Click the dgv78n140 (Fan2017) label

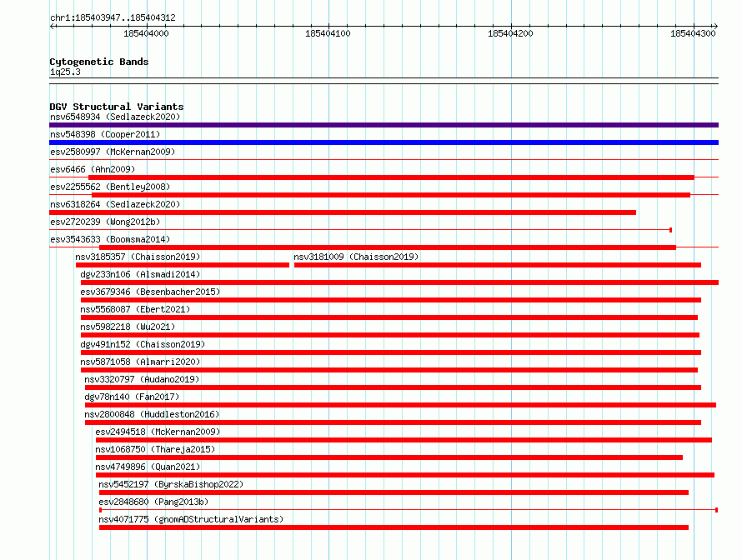click(132, 397)
